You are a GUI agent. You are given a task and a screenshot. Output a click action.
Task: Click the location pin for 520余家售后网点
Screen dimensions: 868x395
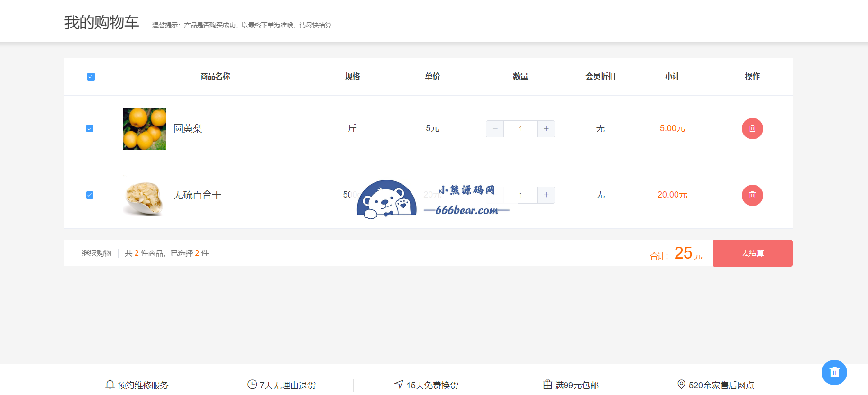pos(681,385)
